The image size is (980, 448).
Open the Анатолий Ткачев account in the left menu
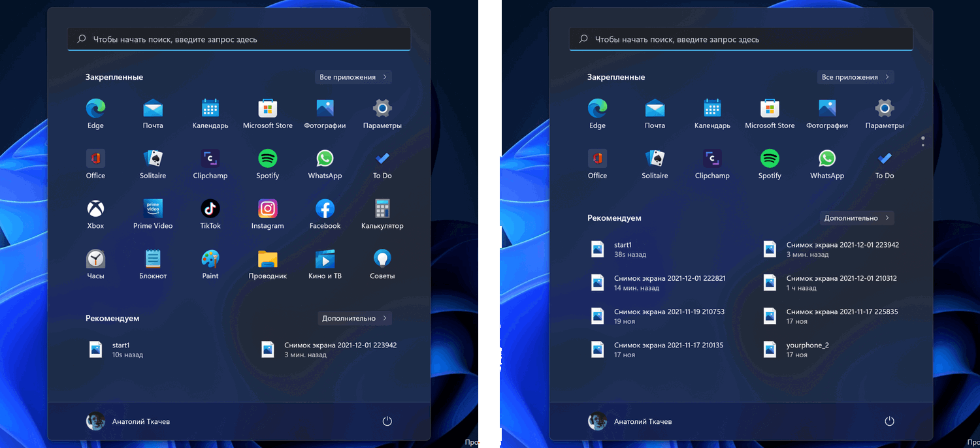128,421
